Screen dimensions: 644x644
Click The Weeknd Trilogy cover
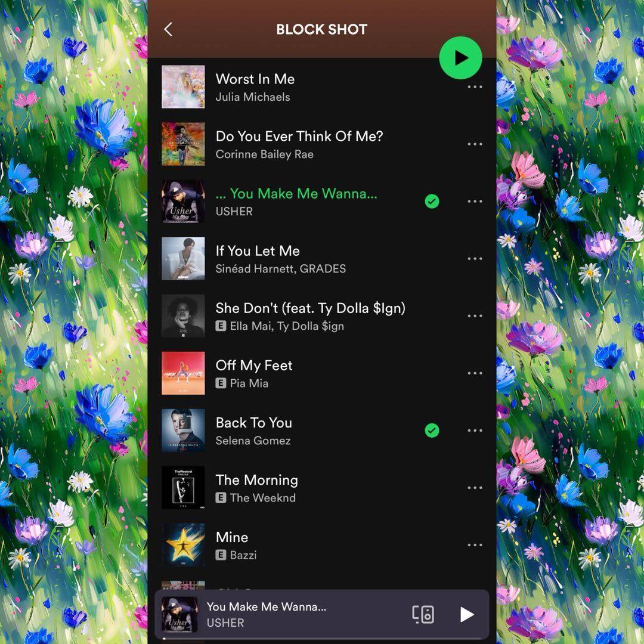pyautogui.click(x=183, y=488)
